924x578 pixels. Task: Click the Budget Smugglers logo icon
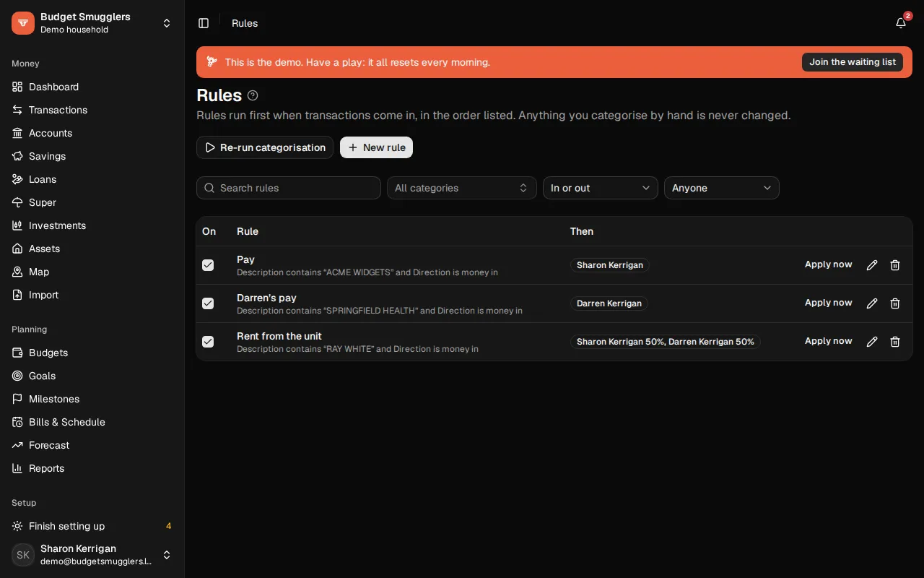pos(23,23)
